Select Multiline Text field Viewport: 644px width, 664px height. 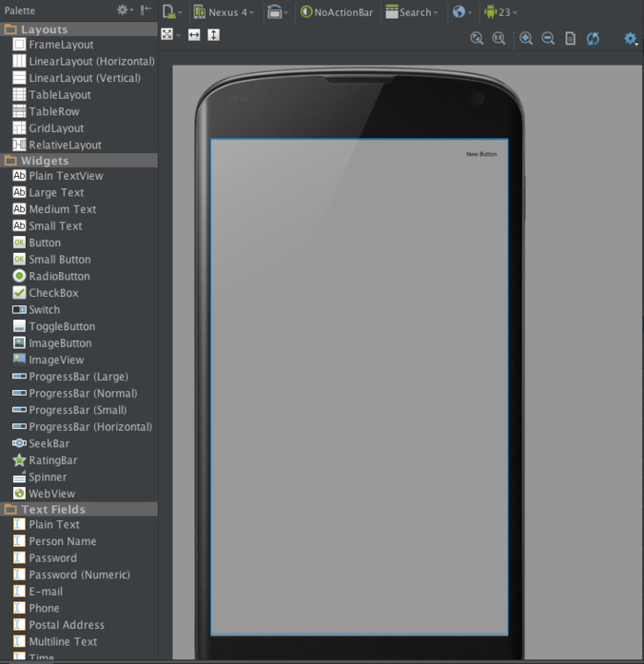coord(78,642)
